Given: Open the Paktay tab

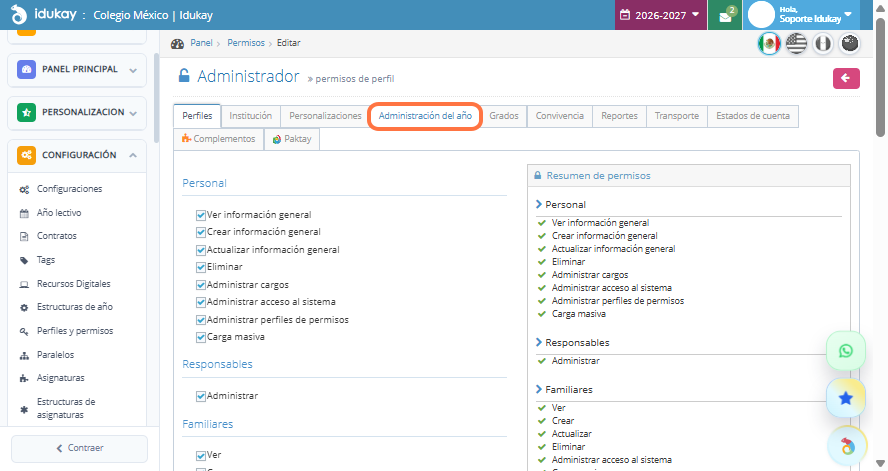Looking at the screenshot, I should (x=292, y=139).
